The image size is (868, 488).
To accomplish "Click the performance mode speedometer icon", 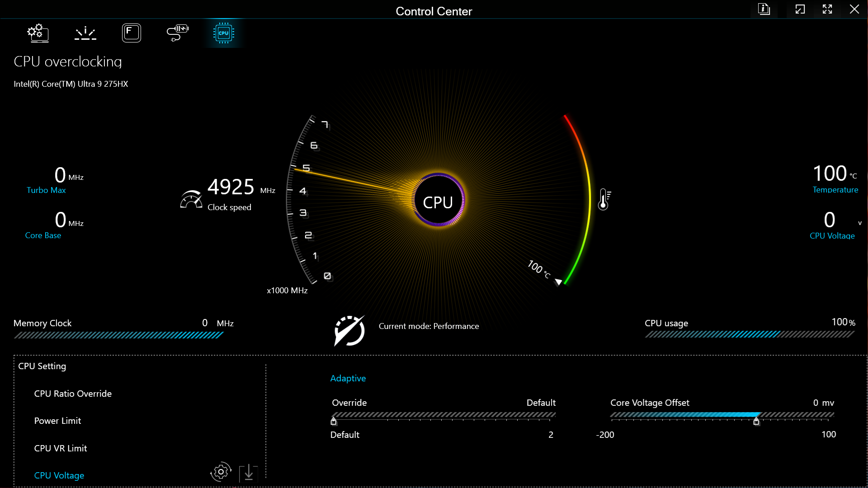I will pyautogui.click(x=349, y=331).
